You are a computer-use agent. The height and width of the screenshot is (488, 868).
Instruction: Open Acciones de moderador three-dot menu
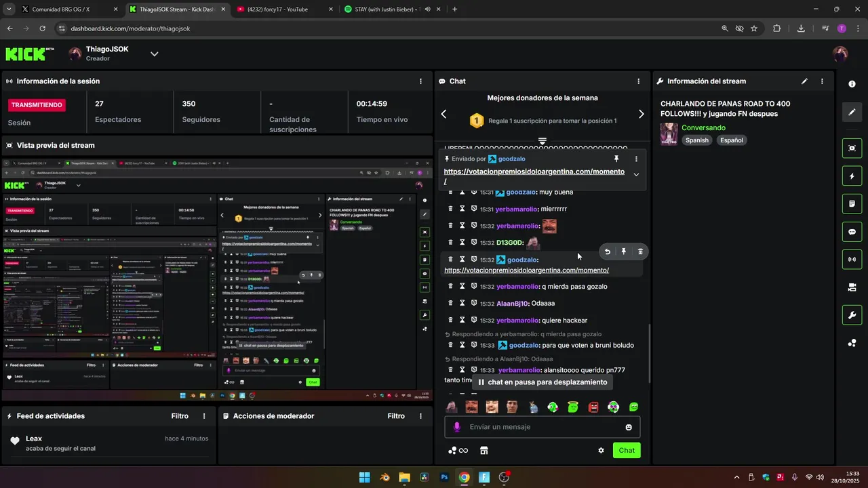point(420,416)
